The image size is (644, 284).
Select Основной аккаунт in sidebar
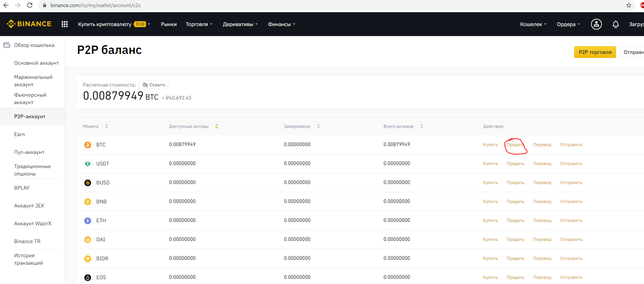(36, 63)
